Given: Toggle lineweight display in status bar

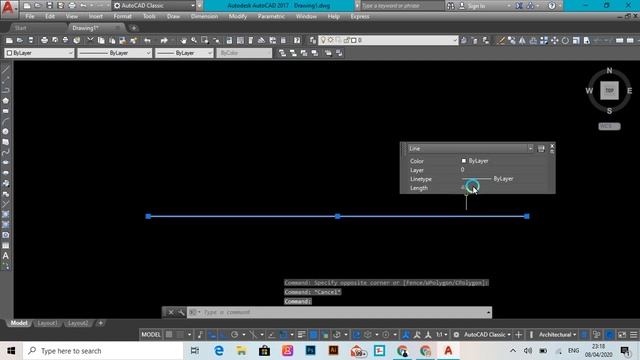Looking at the screenshot, I should (302, 335).
